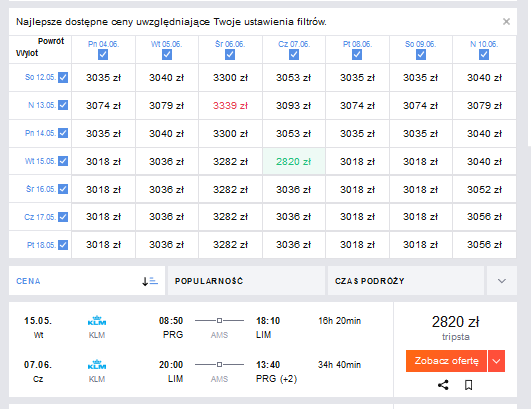Select the green 2820 zł price cell
The height and width of the screenshot is (409, 531).
click(294, 162)
